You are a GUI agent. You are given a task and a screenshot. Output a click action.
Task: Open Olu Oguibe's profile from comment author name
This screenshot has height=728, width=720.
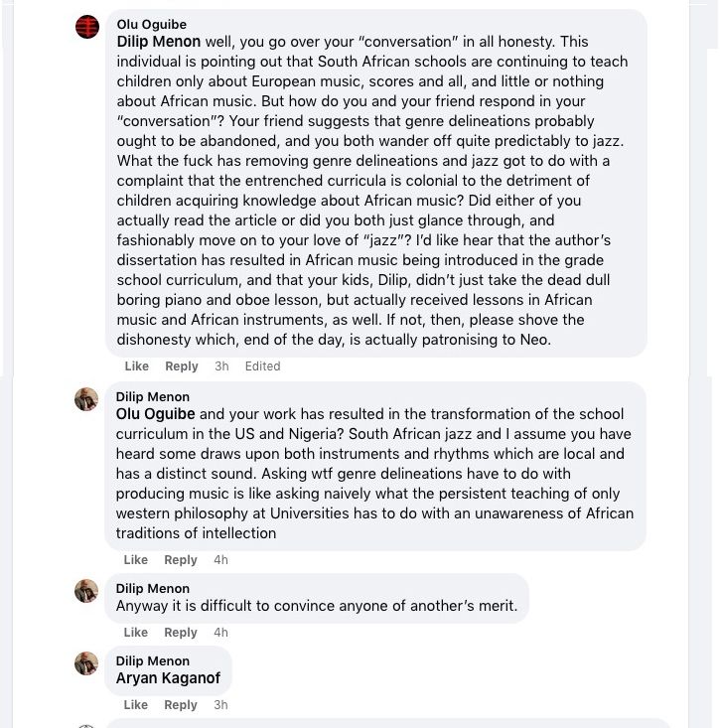(x=151, y=24)
